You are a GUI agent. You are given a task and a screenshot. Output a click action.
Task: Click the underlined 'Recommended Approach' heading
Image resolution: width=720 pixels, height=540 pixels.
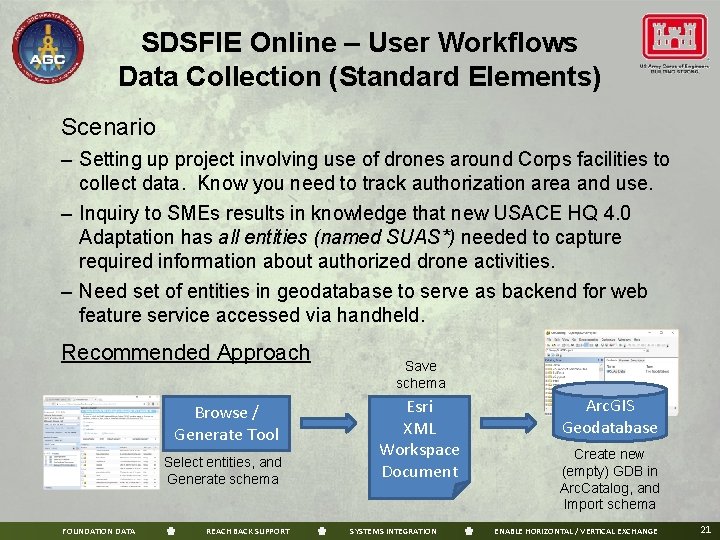tap(186, 353)
